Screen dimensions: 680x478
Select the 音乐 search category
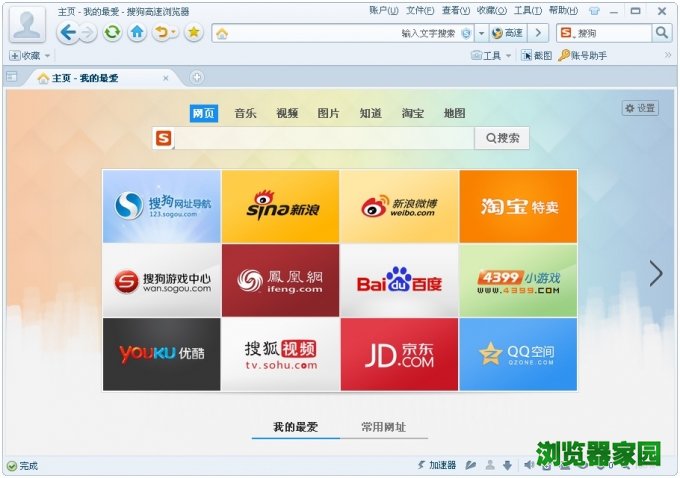[x=245, y=114]
